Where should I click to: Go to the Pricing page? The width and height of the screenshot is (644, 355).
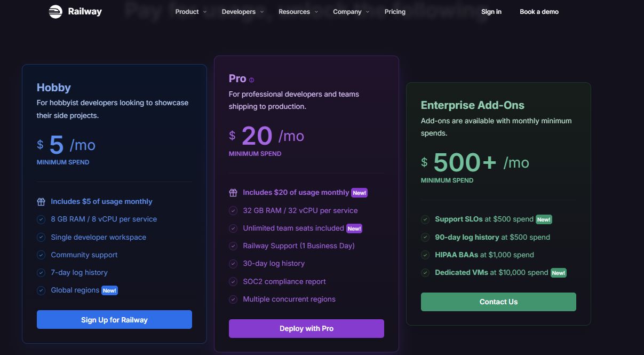tap(395, 12)
